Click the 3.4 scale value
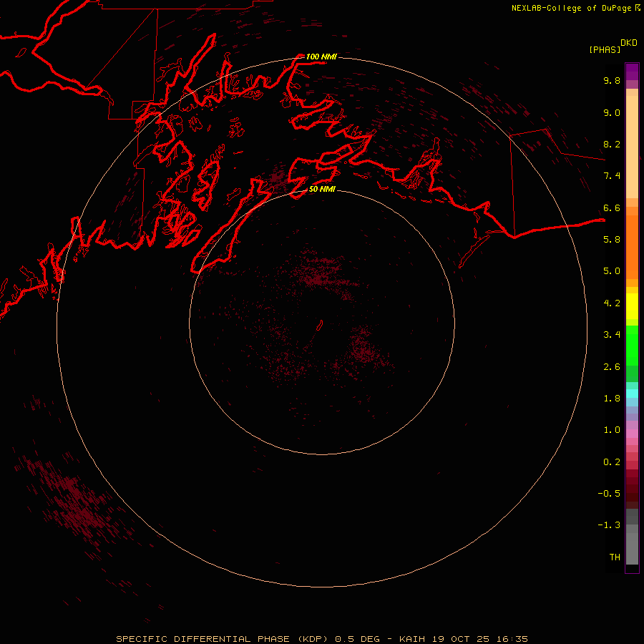The width and height of the screenshot is (644, 644). (x=612, y=335)
